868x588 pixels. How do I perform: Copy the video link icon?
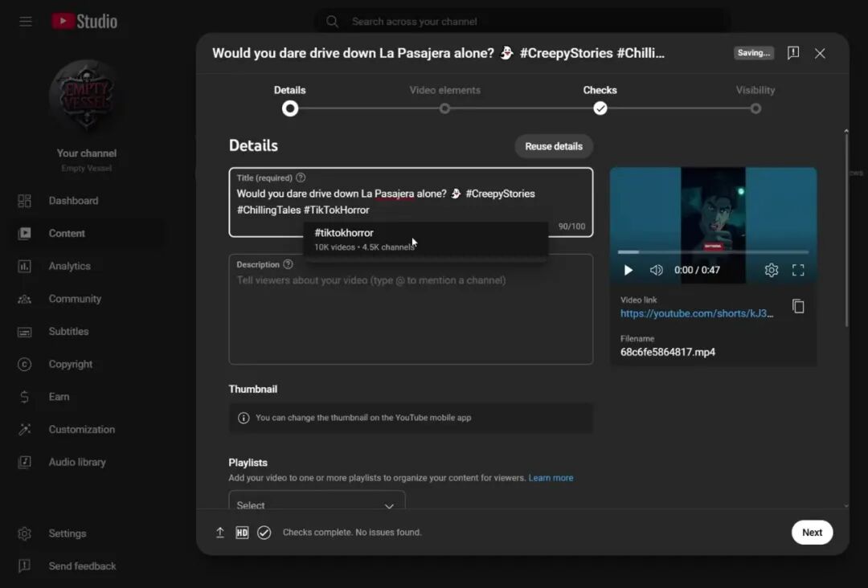coord(798,306)
